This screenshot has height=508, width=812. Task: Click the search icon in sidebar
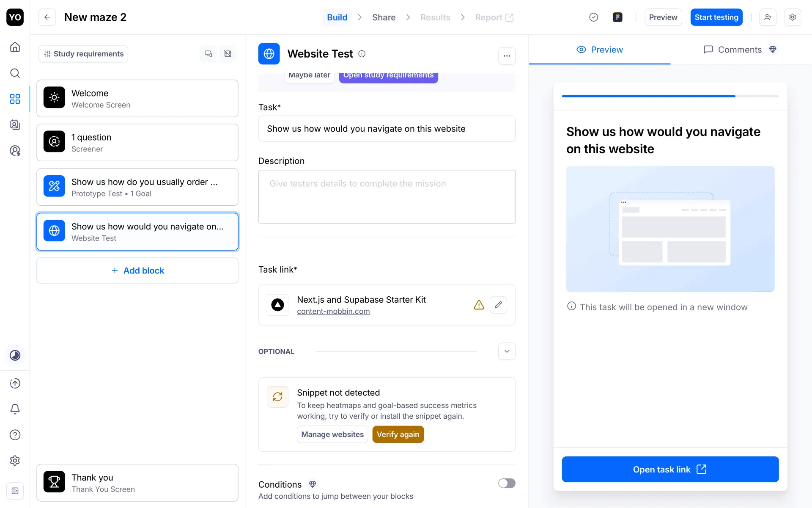(15, 73)
